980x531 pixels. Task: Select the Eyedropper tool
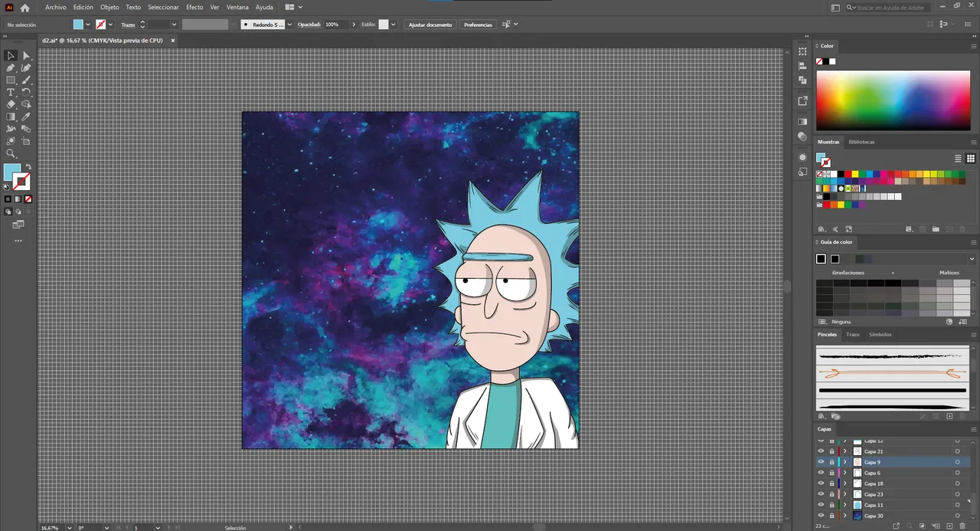tap(26, 116)
